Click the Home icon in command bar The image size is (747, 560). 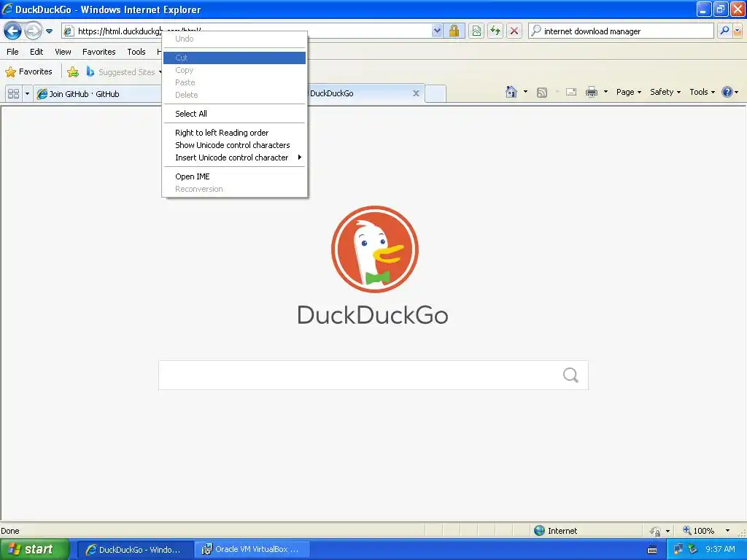click(x=511, y=92)
